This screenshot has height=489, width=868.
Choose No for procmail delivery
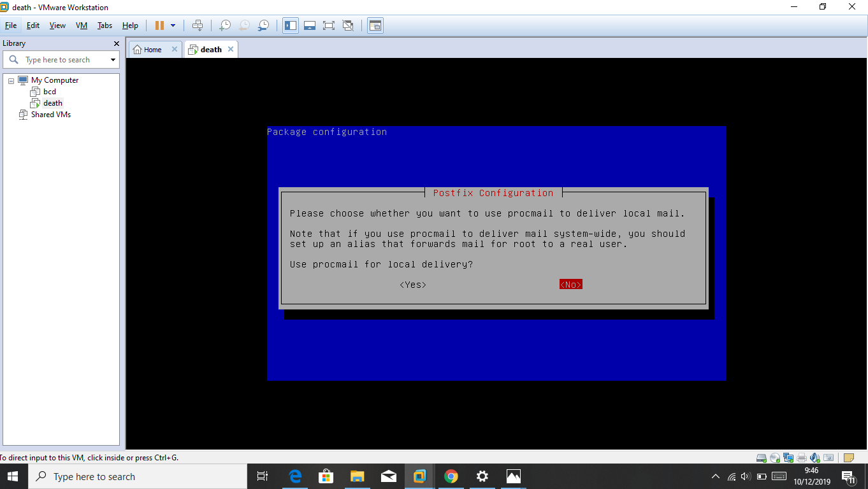click(x=571, y=285)
